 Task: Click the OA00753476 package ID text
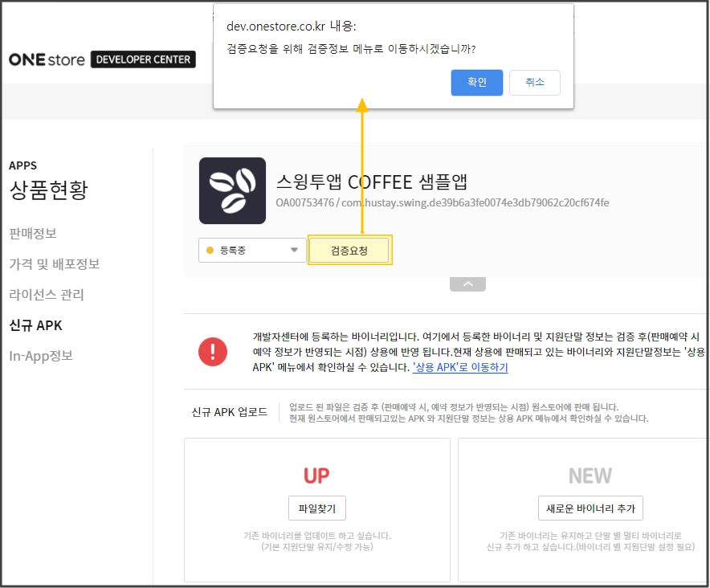click(443, 202)
